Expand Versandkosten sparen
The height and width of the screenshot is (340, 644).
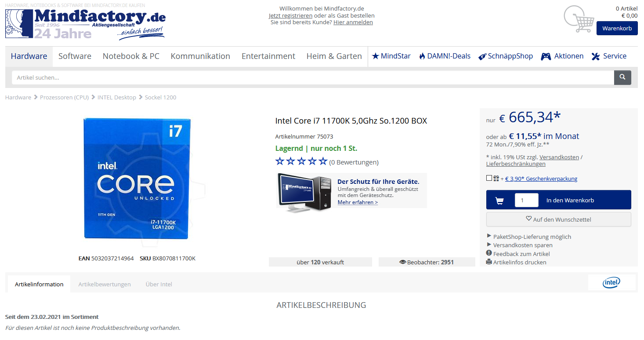click(520, 245)
